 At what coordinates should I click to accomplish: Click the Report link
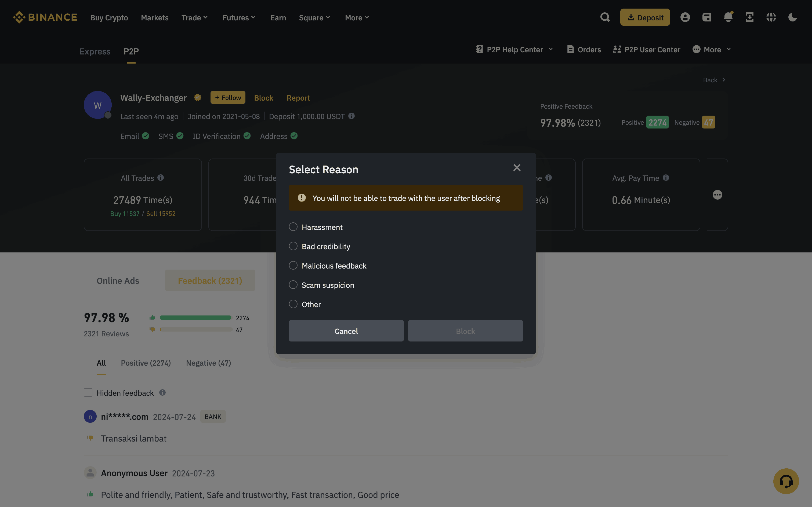point(298,98)
